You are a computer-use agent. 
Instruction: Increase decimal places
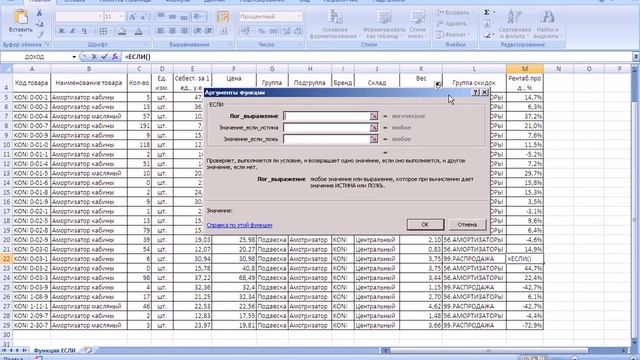pyautogui.click(x=287, y=31)
